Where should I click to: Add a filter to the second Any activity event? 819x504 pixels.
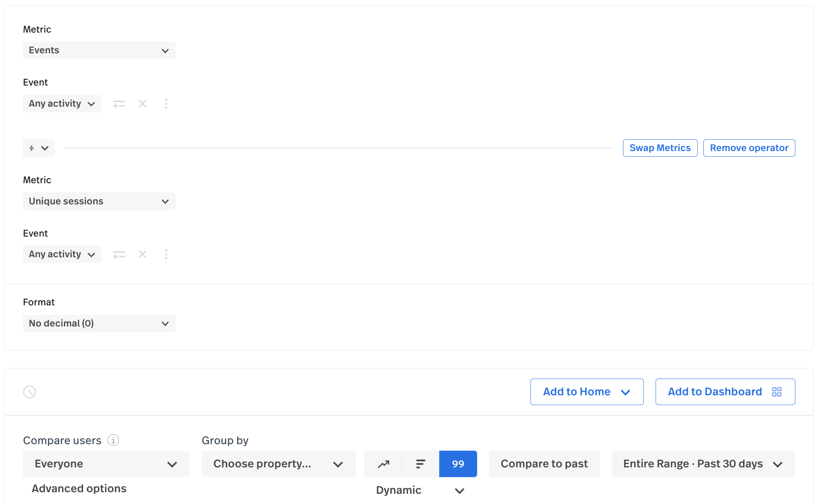tap(119, 254)
